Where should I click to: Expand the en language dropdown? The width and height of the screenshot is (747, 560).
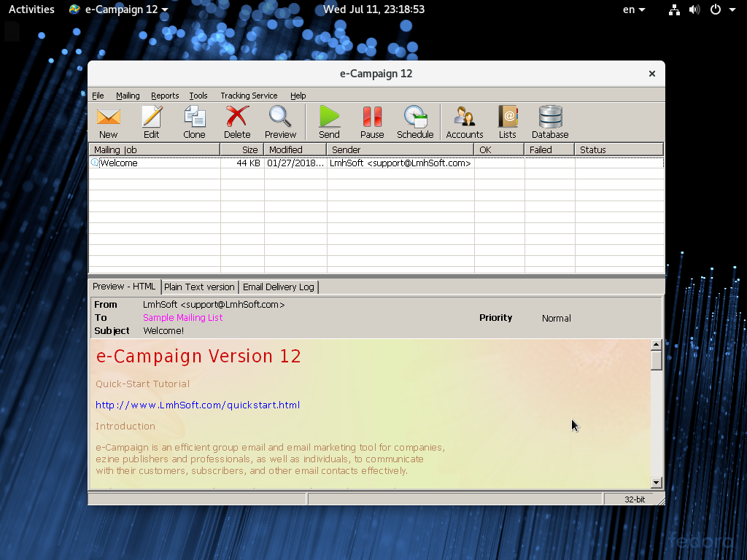[634, 9]
